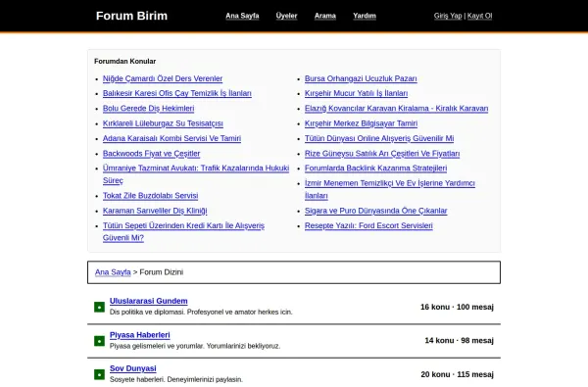Open topic Kırşehir Merkez Bilgisayar Tamiri
Viewport: 588px width, 387px height.
(x=361, y=123)
